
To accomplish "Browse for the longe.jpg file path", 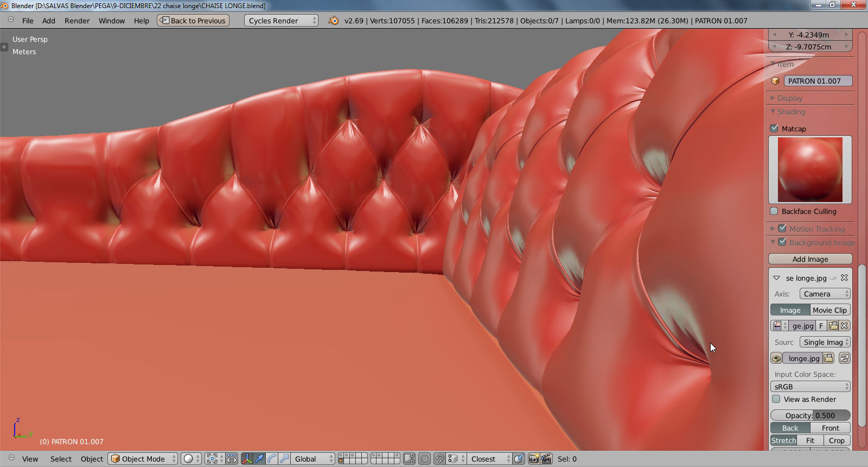I will tap(828, 358).
